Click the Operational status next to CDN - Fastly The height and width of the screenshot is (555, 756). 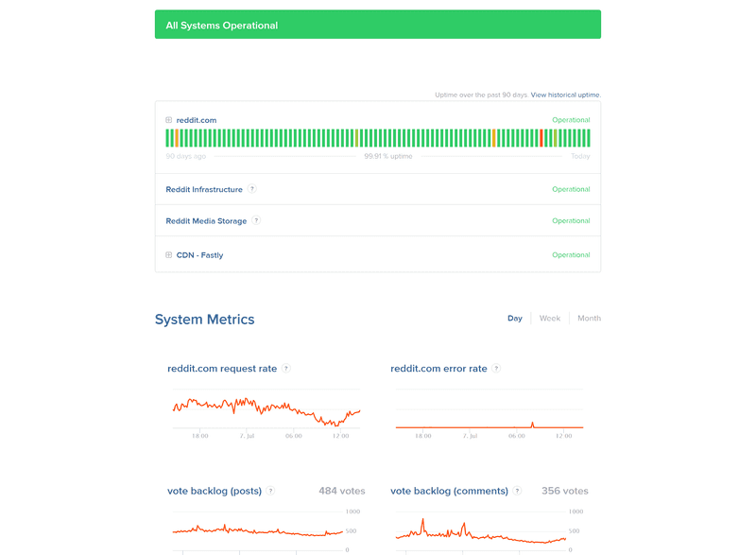coord(571,254)
